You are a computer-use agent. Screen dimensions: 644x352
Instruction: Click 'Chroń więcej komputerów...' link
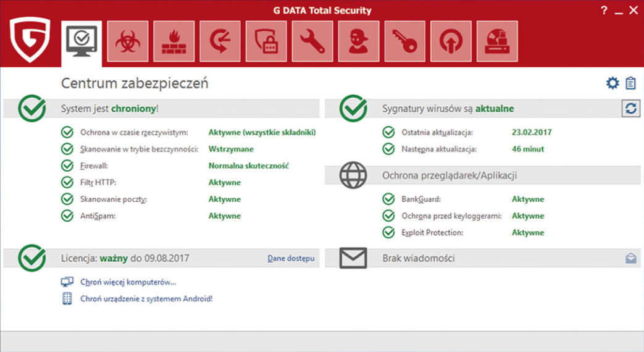(x=128, y=282)
